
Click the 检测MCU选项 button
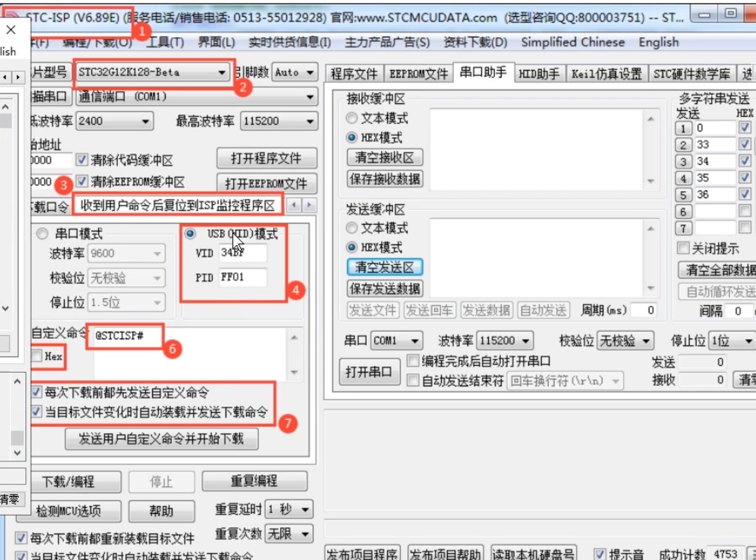[x=69, y=511]
